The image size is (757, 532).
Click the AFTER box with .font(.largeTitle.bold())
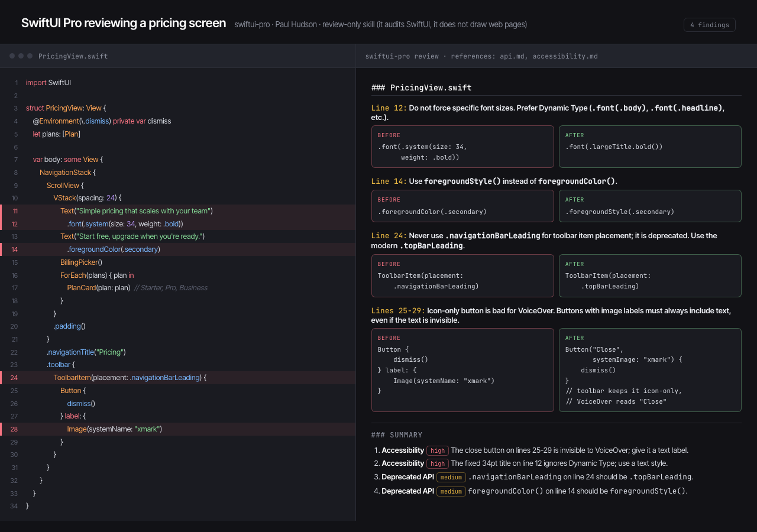coord(650,147)
